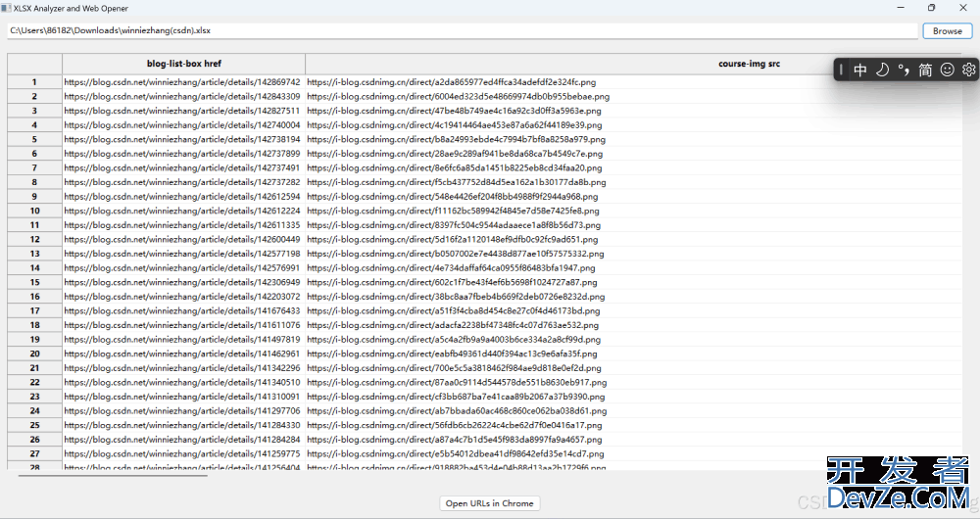
Task: Click blog link ending 142576991
Action: pos(182,268)
